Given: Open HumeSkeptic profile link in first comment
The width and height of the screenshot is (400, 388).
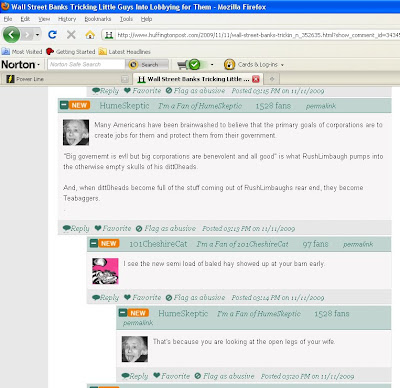Looking at the screenshot, I should point(124,106).
